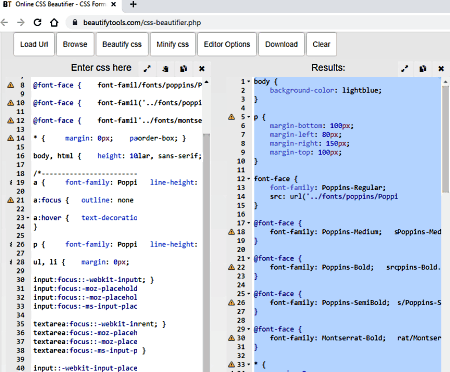Click the warning icon on input line 12
The width and height of the screenshot is (450, 372).
(11, 120)
